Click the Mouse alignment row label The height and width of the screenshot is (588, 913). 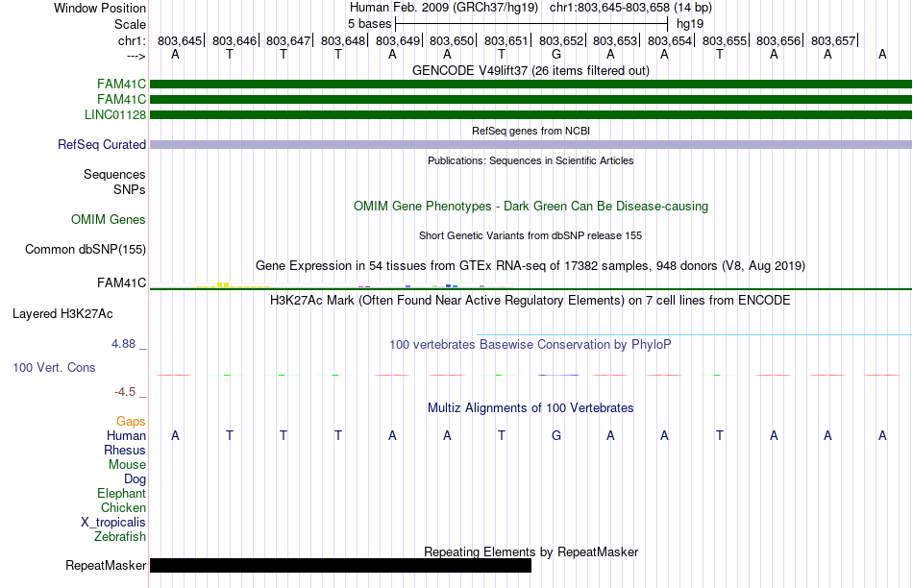pyautogui.click(x=127, y=465)
